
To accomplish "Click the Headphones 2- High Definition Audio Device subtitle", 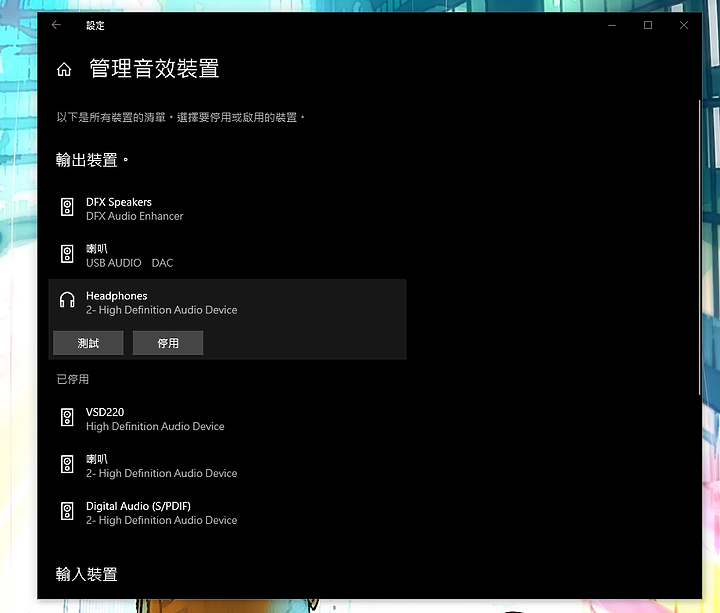I will [162, 310].
